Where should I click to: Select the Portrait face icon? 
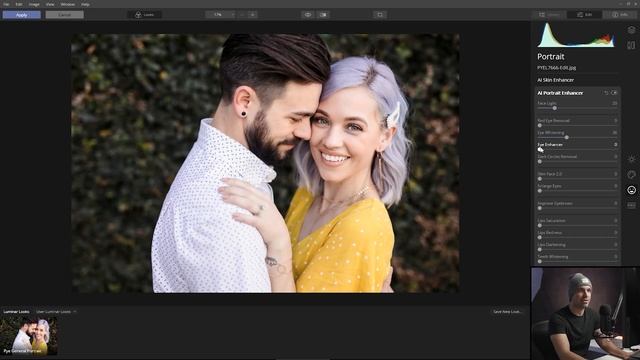(x=631, y=190)
